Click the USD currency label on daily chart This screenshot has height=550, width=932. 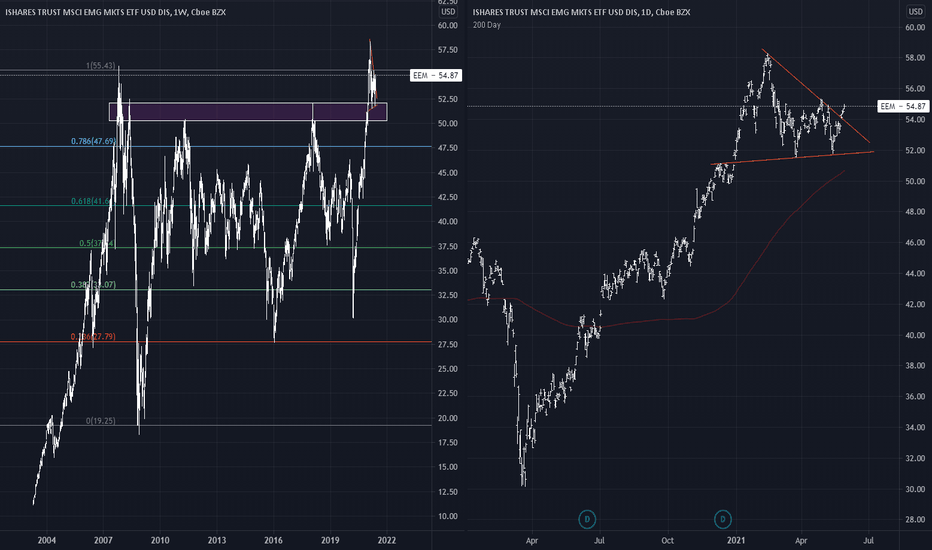pos(915,11)
